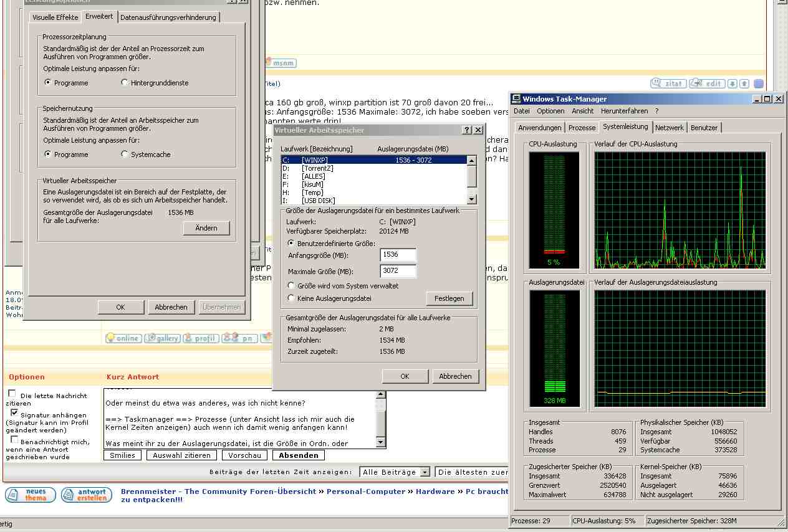This screenshot has width=788, height=532.
Task: Click the 'pn' private message icon
Action: (x=240, y=338)
